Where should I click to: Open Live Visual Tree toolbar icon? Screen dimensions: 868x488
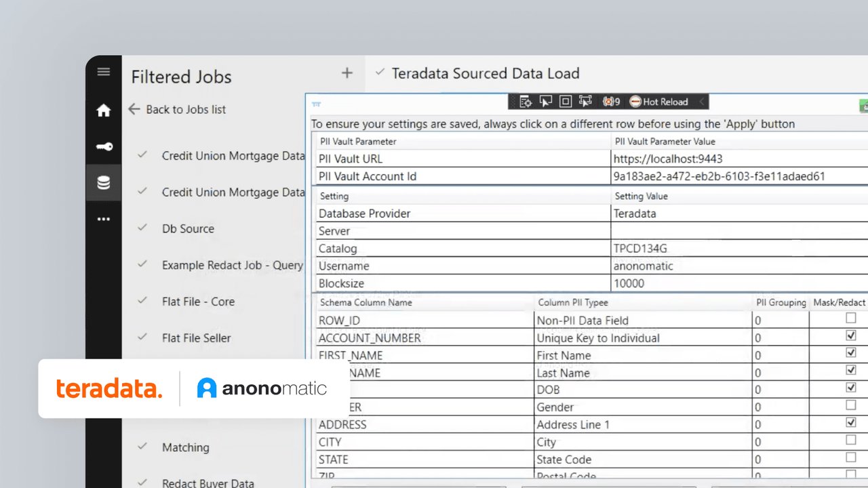point(526,102)
